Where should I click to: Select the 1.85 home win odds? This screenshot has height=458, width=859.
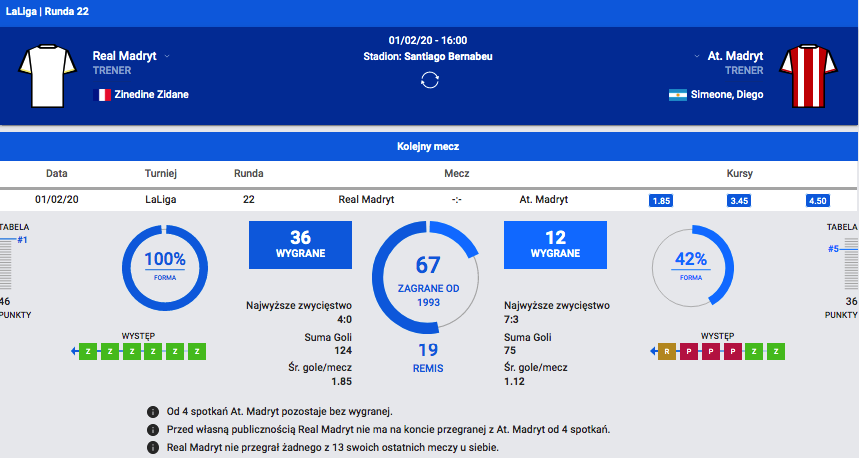660,200
